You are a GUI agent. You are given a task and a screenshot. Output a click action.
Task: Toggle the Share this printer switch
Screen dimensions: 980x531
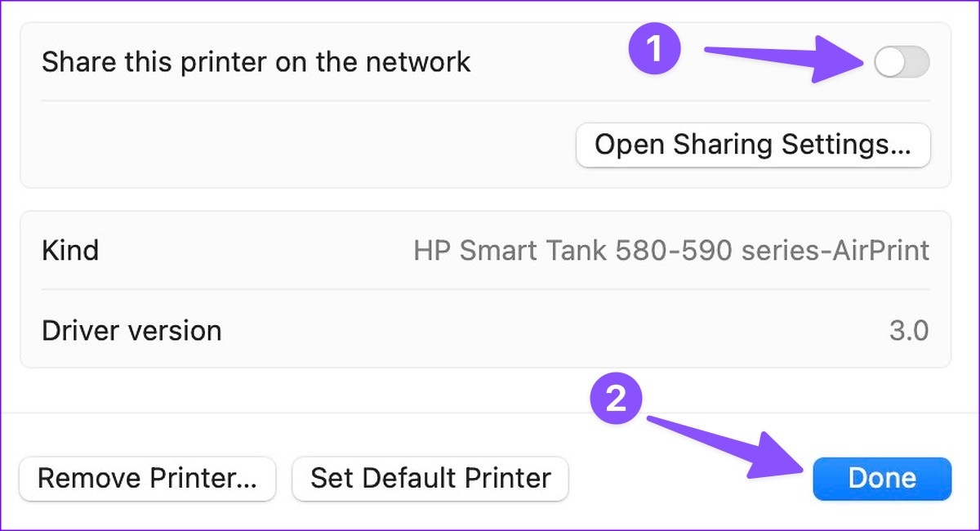[902, 62]
